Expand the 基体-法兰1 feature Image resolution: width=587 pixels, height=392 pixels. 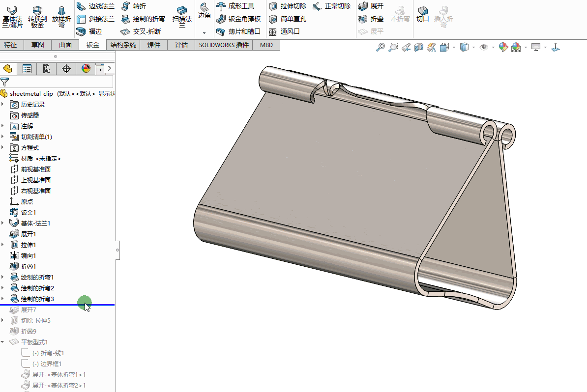click(x=3, y=223)
